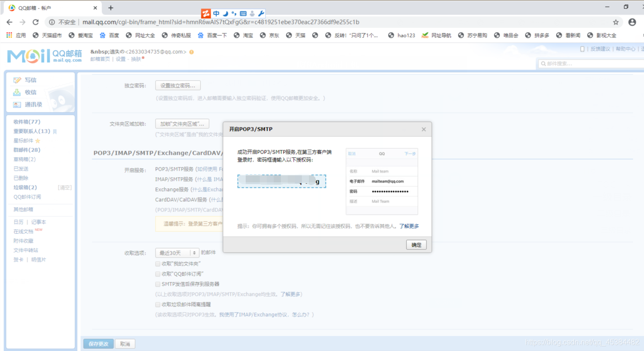Image resolution: width=644 pixels, height=351 pixels.
Task: Click the browser address bar URL
Action: pyautogui.click(x=221, y=22)
